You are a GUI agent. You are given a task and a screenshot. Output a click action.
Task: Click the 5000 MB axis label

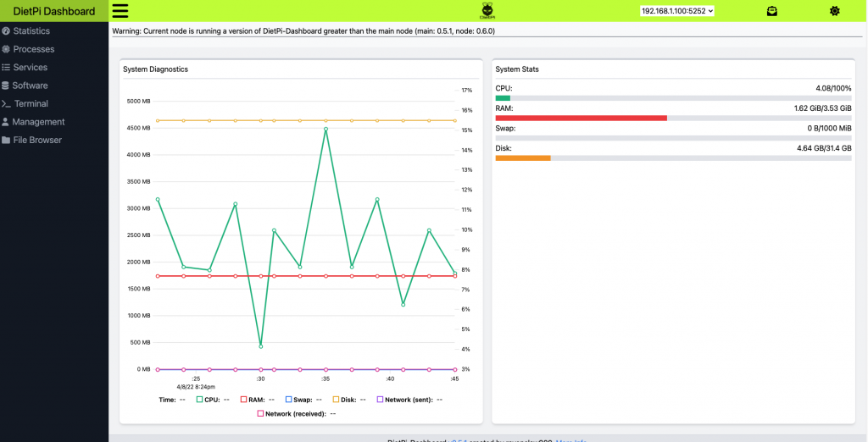[138, 102]
